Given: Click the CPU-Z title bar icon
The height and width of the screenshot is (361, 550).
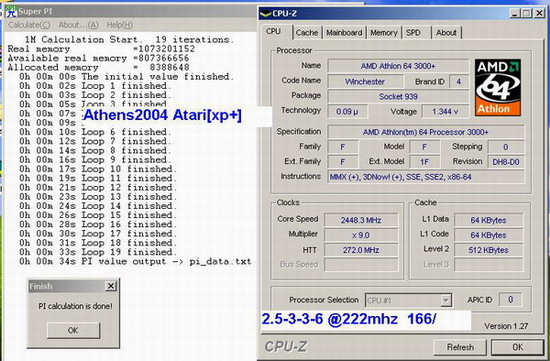Looking at the screenshot, I should 266,14.
